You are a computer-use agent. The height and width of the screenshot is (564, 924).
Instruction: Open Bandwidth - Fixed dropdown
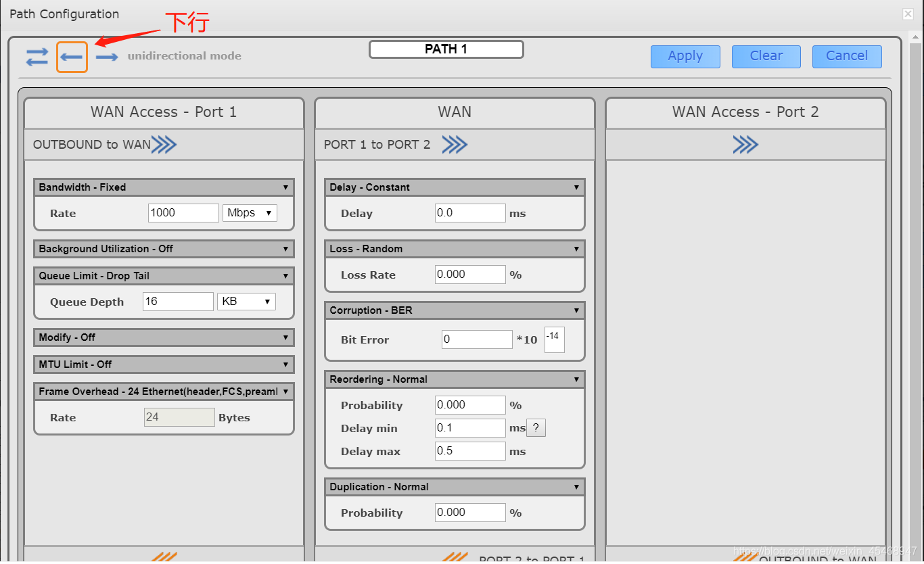[164, 187]
